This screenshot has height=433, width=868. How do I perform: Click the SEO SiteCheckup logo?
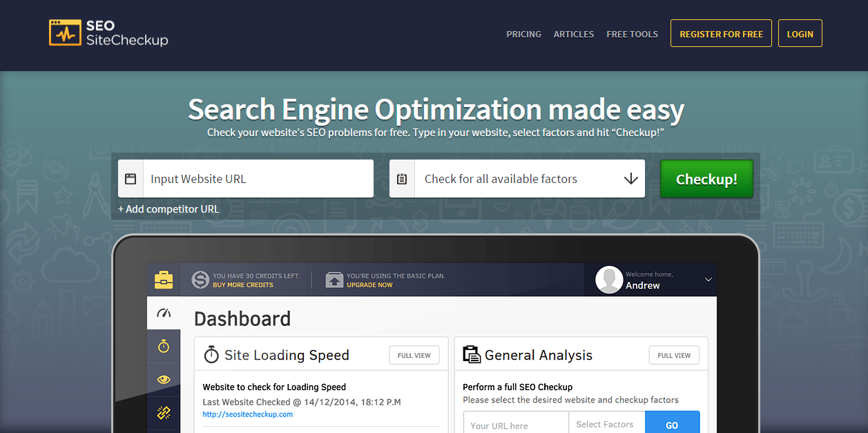pyautogui.click(x=108, y=32)
